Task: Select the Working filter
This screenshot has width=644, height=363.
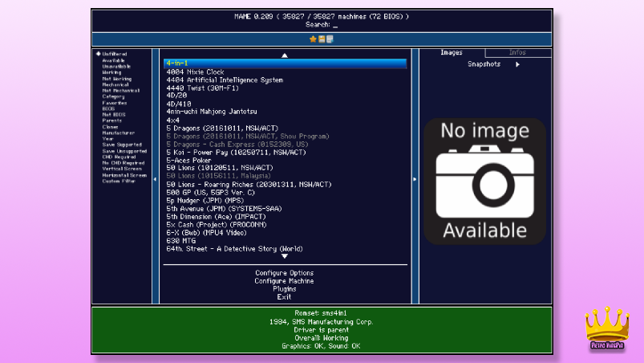Action: point(111,72)
